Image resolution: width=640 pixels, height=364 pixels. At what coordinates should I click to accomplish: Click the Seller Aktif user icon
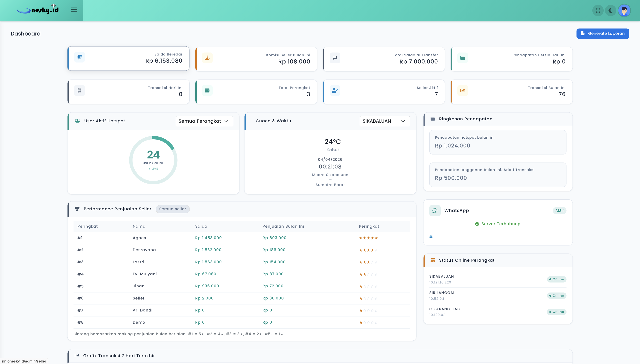click(x=335, y=90)
